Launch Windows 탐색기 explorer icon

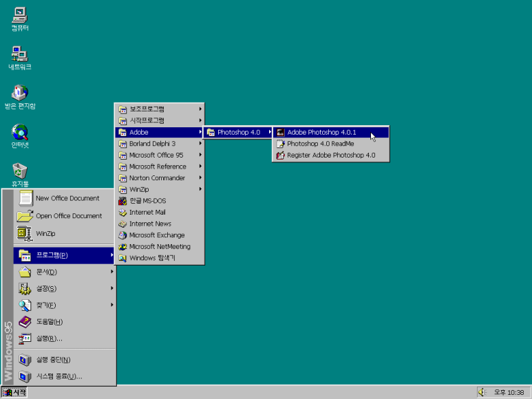click(x=123, y=258)
